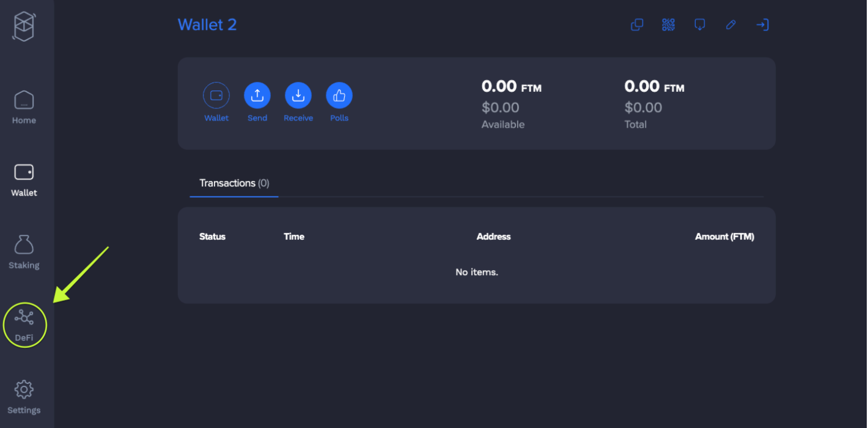Navigate to the DeFi section
This screenshot has height=428, width=868.
24,324
